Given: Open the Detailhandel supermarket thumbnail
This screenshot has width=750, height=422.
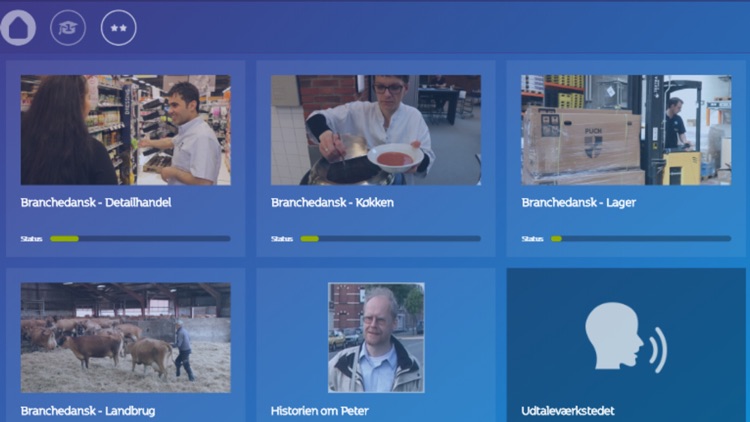Looking at the screenshot, I should click(125, 130).
